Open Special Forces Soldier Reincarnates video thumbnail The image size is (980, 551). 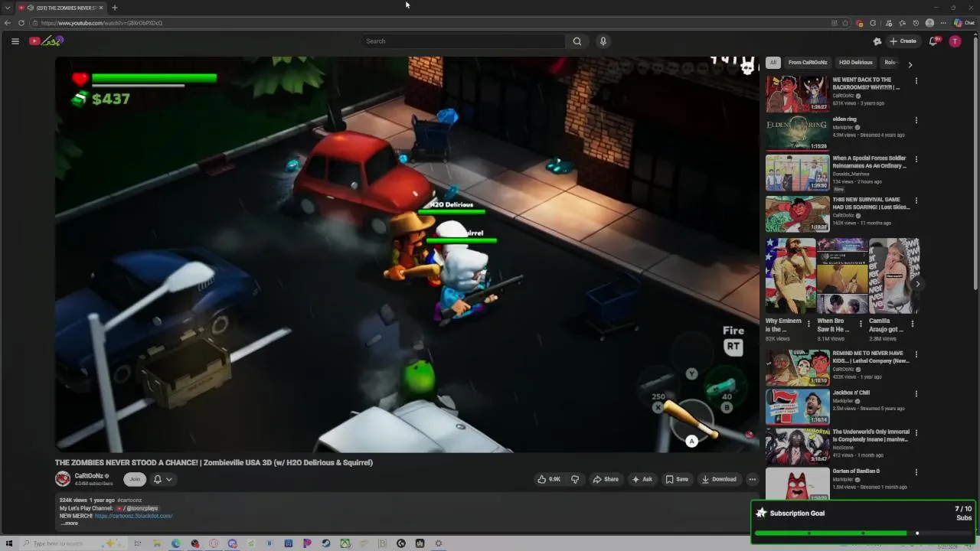click(x=797, y=173)
